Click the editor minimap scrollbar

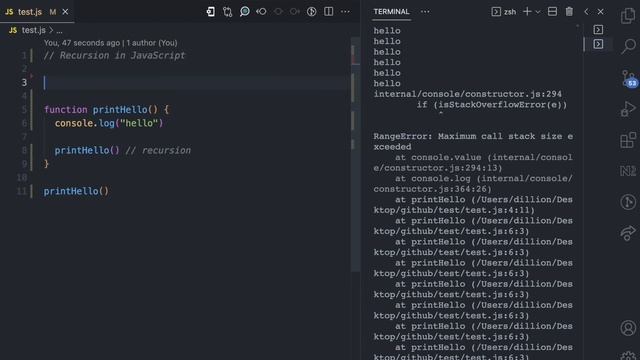[355, 154]
